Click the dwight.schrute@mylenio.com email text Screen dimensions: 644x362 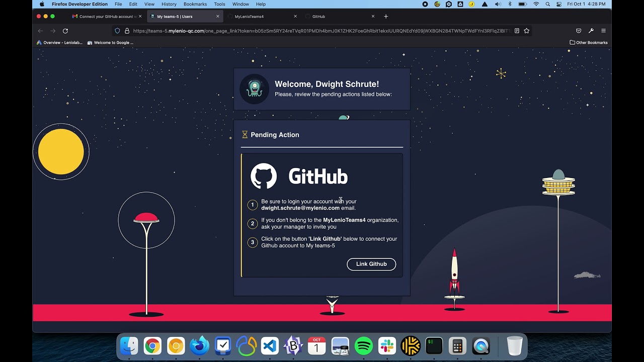point(300,208)
